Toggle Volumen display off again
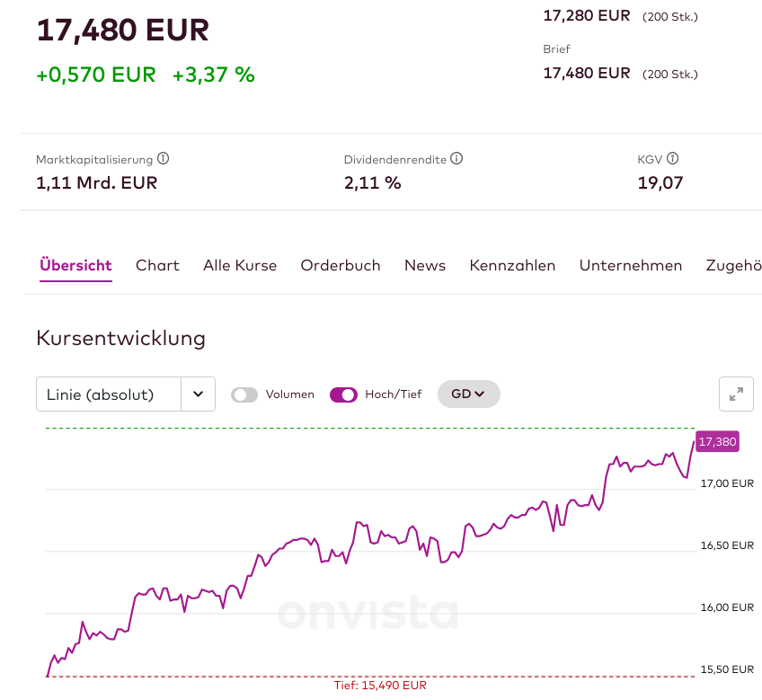The image size is (762, 700). pyautogui.click(x=244, y=394)
